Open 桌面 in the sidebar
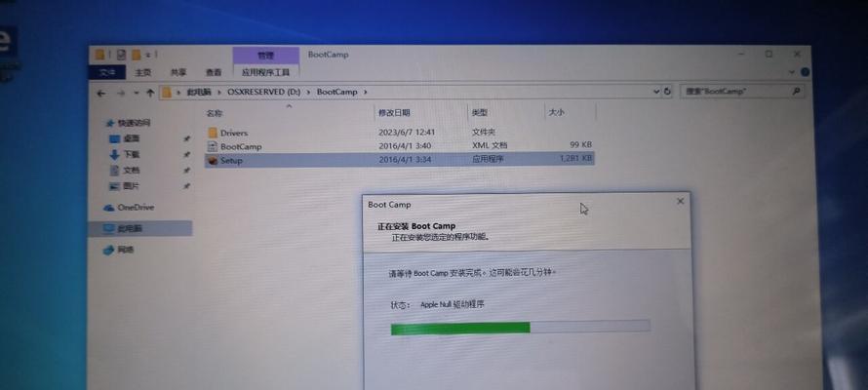The height and width of the screenshot is (390, 868). coord(126,138)
